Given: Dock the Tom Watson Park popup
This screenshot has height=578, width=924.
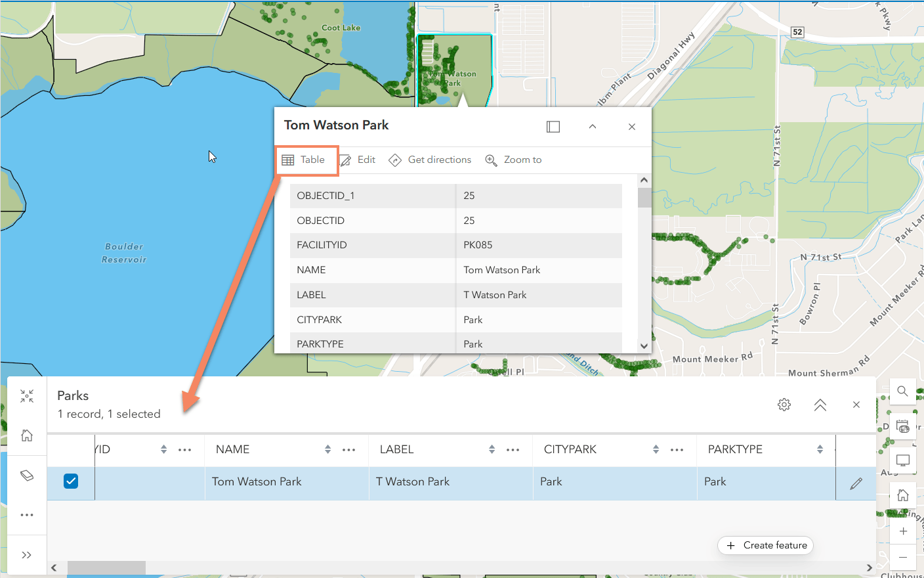Looking at the screenshot, I should pos(553,126).
